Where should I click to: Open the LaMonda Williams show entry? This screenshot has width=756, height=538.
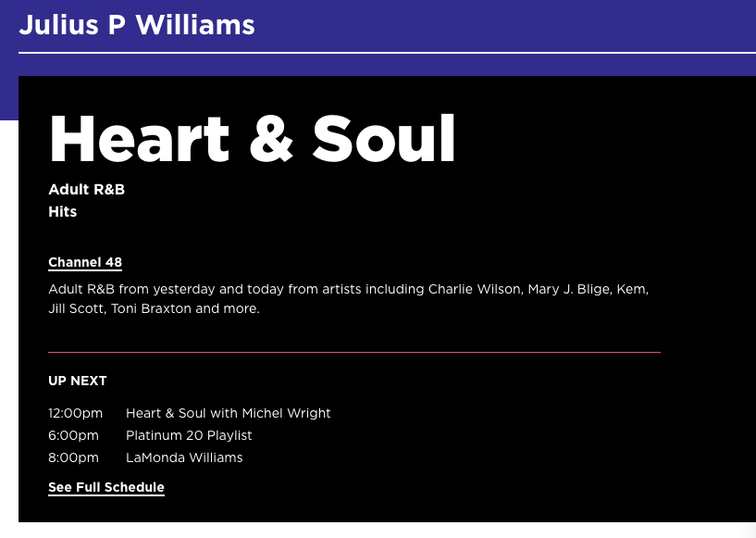[x=183, y=457]
